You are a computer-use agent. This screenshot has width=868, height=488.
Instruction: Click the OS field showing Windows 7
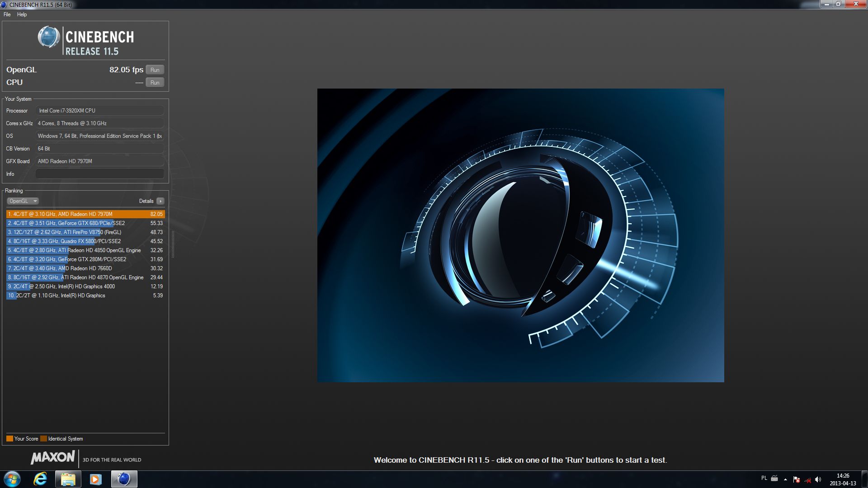(x=100, y=136)
